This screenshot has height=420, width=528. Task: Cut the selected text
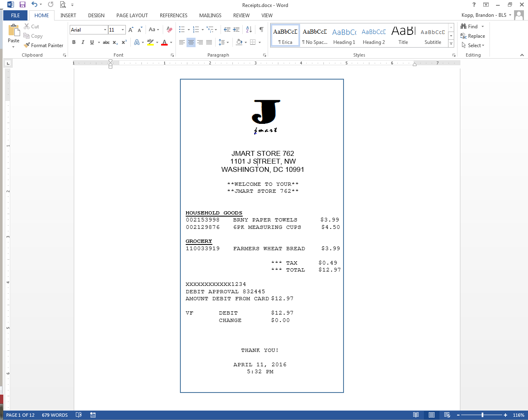point(32,27)
